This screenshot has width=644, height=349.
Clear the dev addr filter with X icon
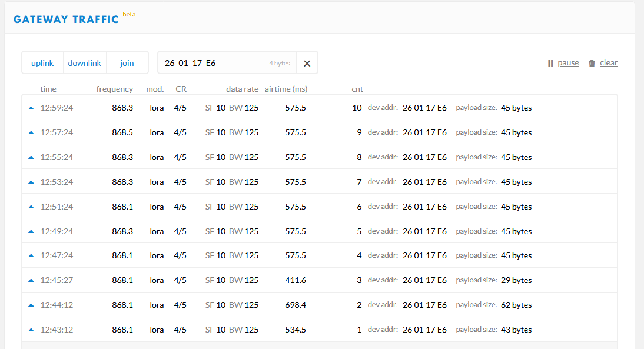[x=307, y=63]
